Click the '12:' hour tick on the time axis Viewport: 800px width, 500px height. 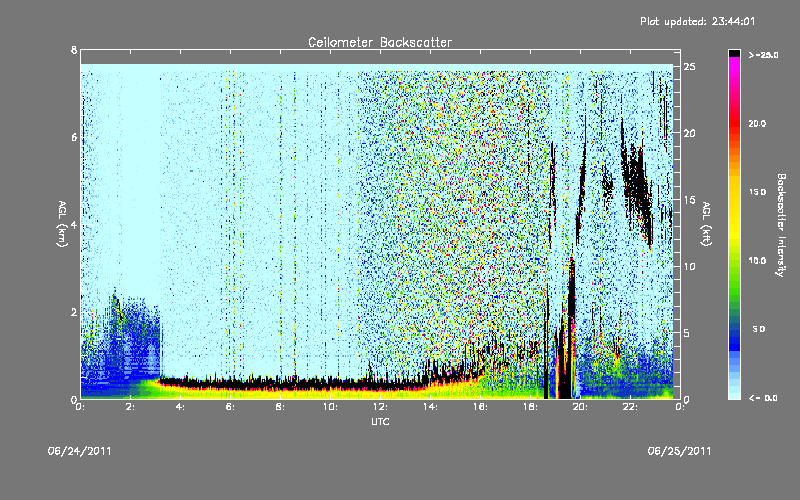tap(380, 407)
